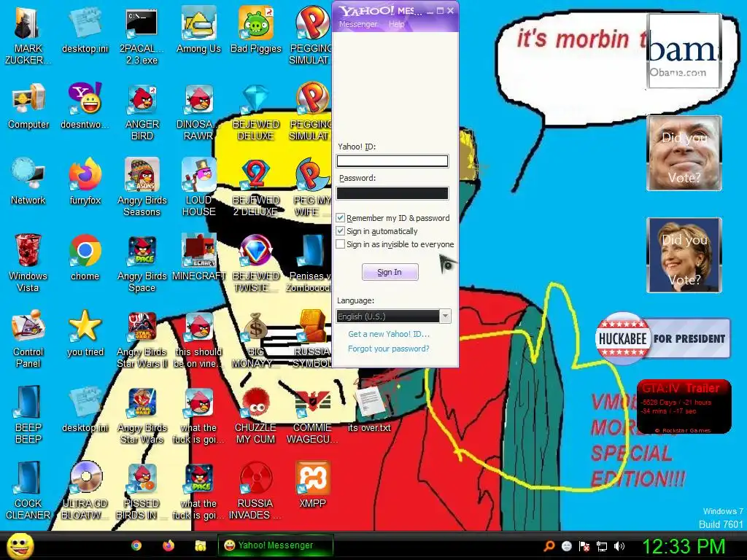Select the MARK ZUCKER... desktop icon
This screenshot has width=747, height=560.
click(x=28, y=36)
